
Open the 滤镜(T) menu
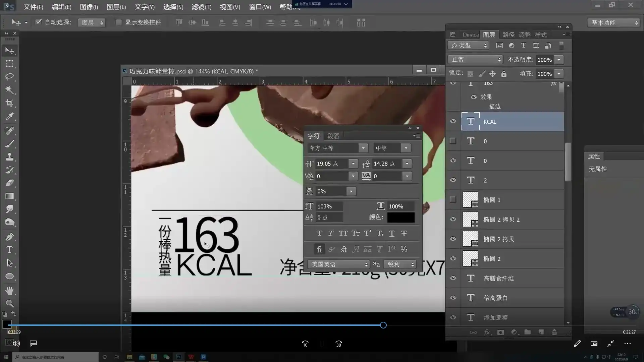click(x=201, y=7)
